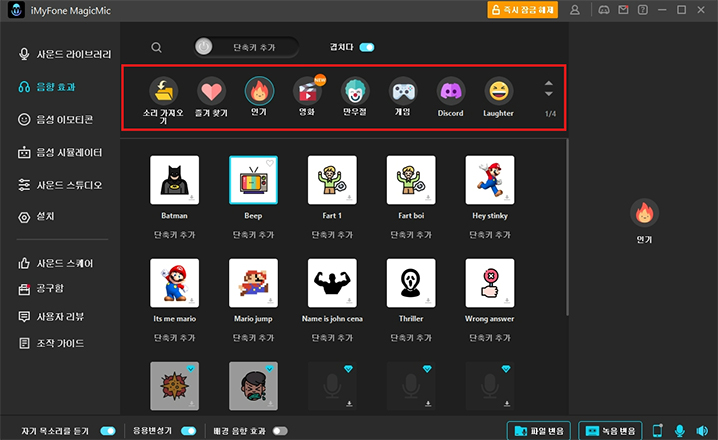Toggle the 겹치다 overlap switch
This screenshot has height=440, width=718.
366,47
